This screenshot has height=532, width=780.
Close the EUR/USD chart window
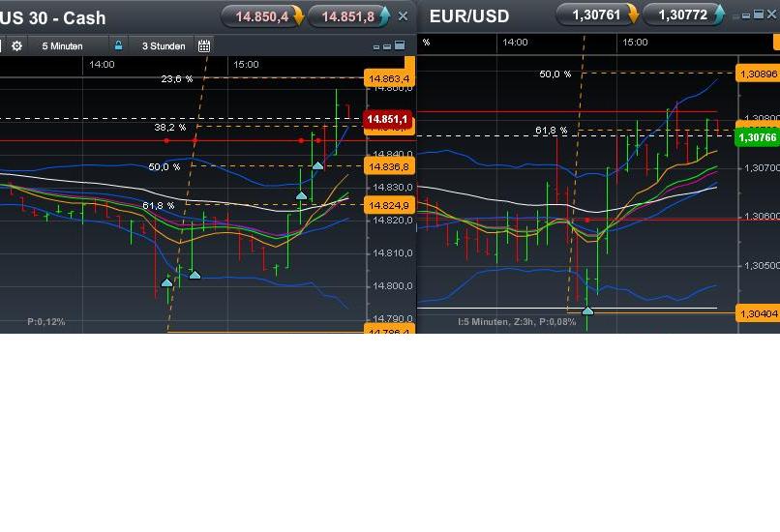coord(771,15)
